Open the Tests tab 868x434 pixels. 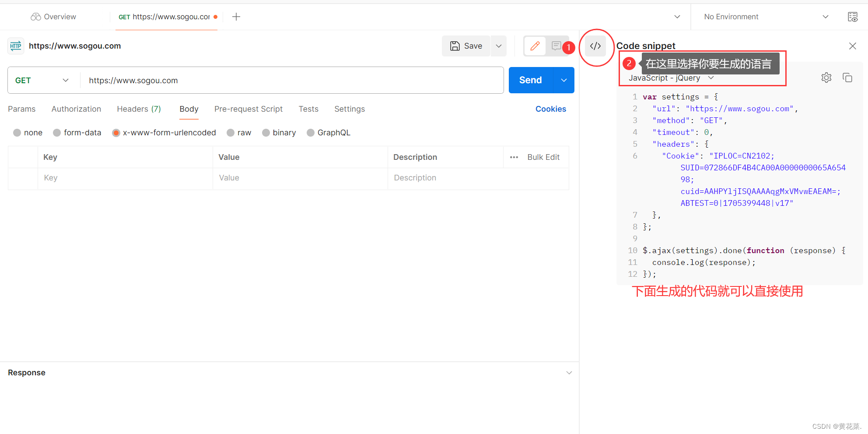coord(308,109)
